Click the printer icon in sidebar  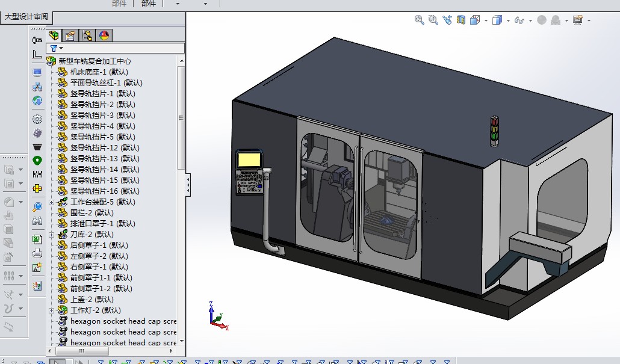pyautogui.click(x=37, y=253)
